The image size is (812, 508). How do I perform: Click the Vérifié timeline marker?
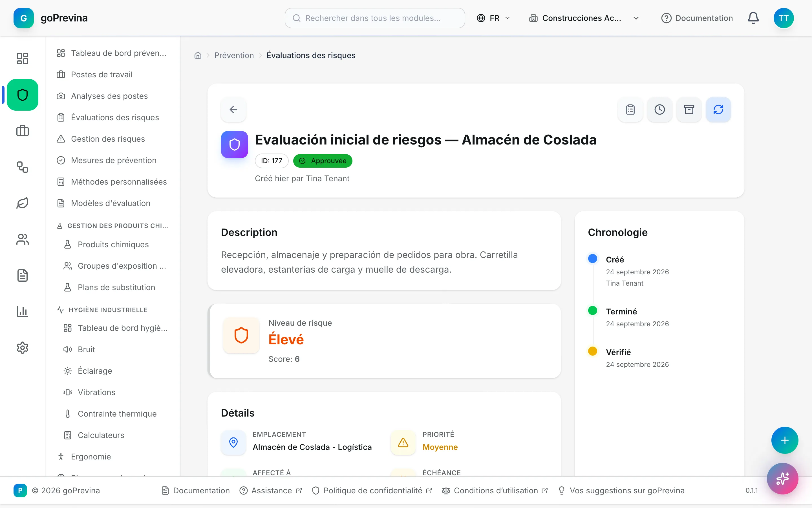(593, 351)
